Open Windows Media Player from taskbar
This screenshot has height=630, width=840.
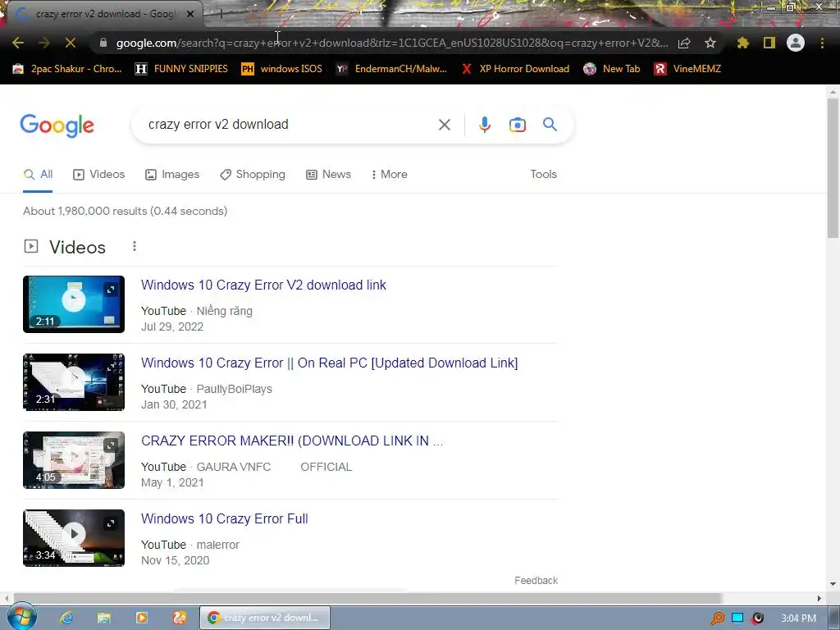tap(141, 618)
